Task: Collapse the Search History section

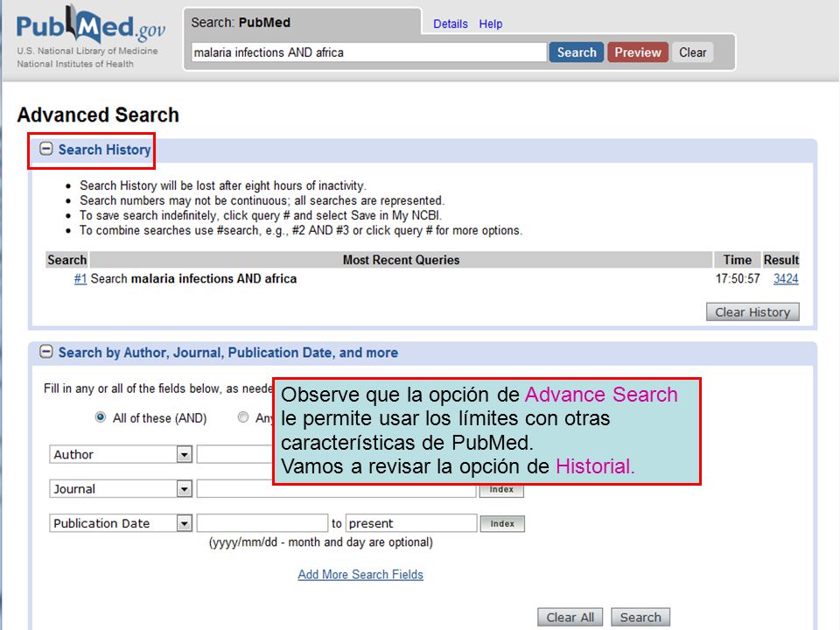Action: 46,149
